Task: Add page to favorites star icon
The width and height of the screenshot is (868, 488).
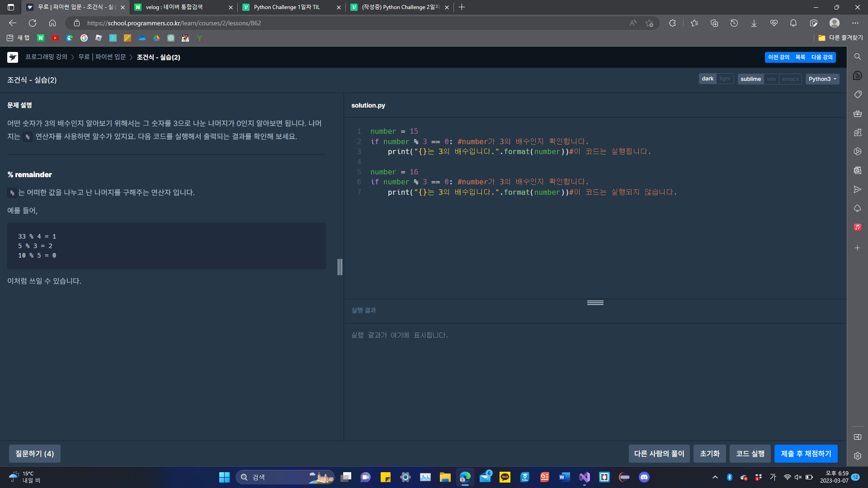Action: coord(649,23)
